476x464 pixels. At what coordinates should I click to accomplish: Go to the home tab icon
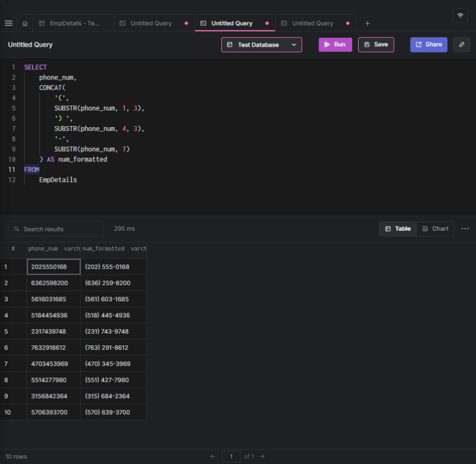click(25, 23)
